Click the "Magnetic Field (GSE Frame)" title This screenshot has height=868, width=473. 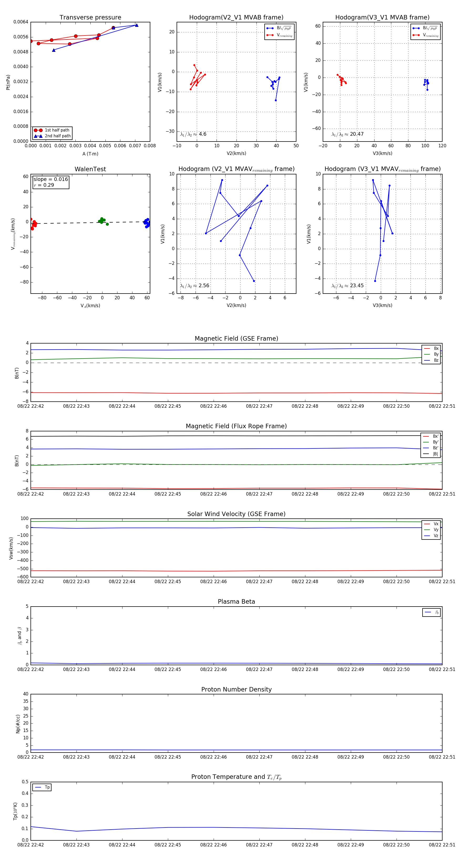click(x=236, y=339)
